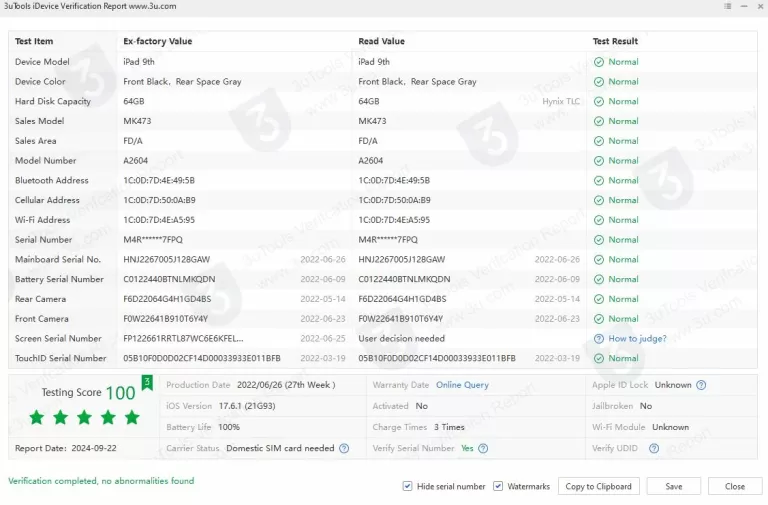Image resolution: width=768 pixels, height=505 pixels.
Task: Click Ex-factory mainboard serial HNJ2267005J128GAW
Action: [167, 260]
